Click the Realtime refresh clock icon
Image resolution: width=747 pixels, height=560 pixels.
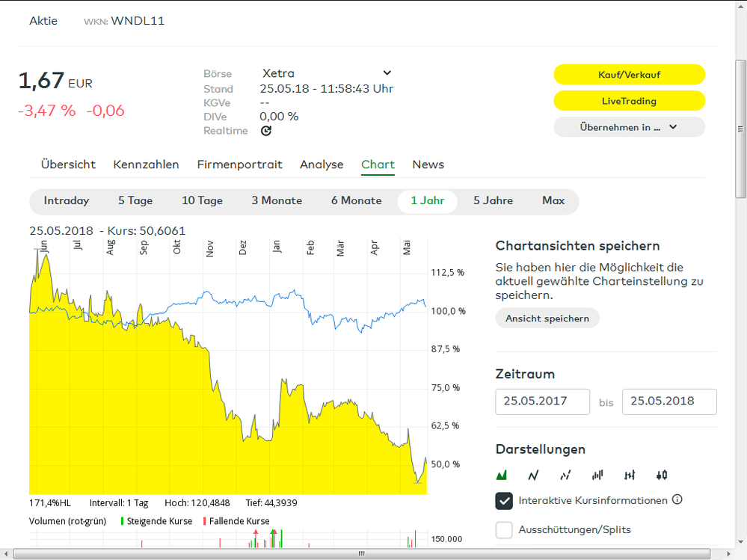[x=265, y=131]
